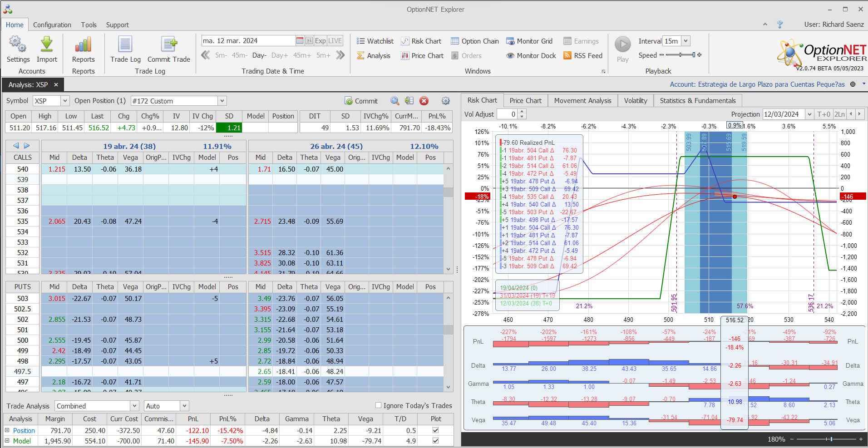This screenshot has width=868, height=448.
Task: Go to next expiration with right arrow
Action: click(27, 146)
